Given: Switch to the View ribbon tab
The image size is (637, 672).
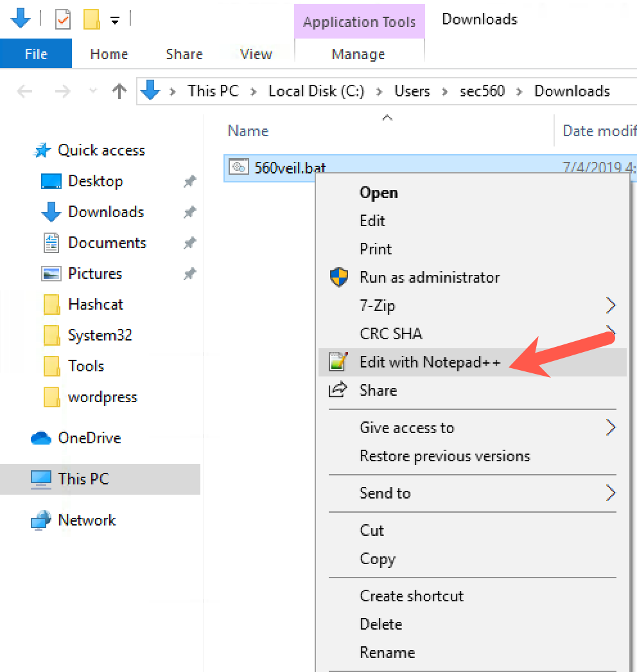Looking at the screenshot, I should pos(255,54).
